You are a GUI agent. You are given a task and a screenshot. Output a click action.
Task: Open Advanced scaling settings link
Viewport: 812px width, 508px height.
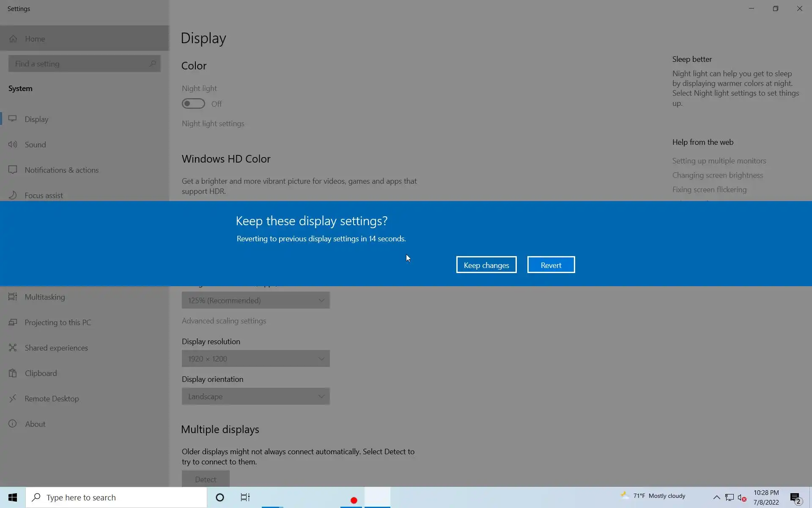(x=224, y=321)
